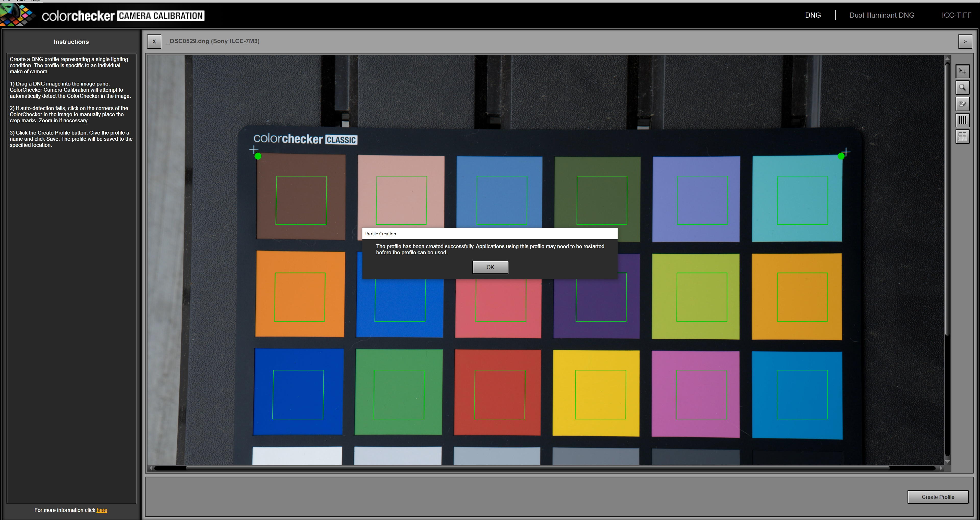Click the brown color patch in chart

click(x=301, y=197)
